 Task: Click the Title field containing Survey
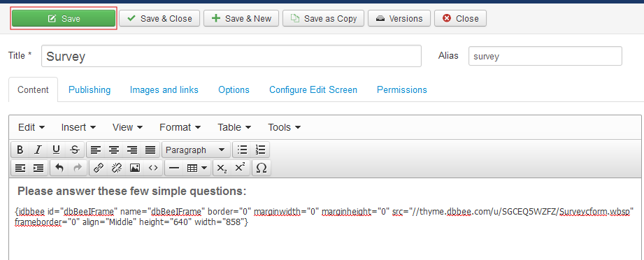(231, 56)
